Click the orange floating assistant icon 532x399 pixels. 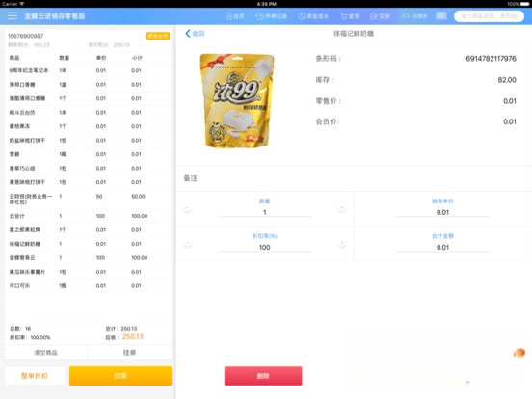[x=519, y=353]
